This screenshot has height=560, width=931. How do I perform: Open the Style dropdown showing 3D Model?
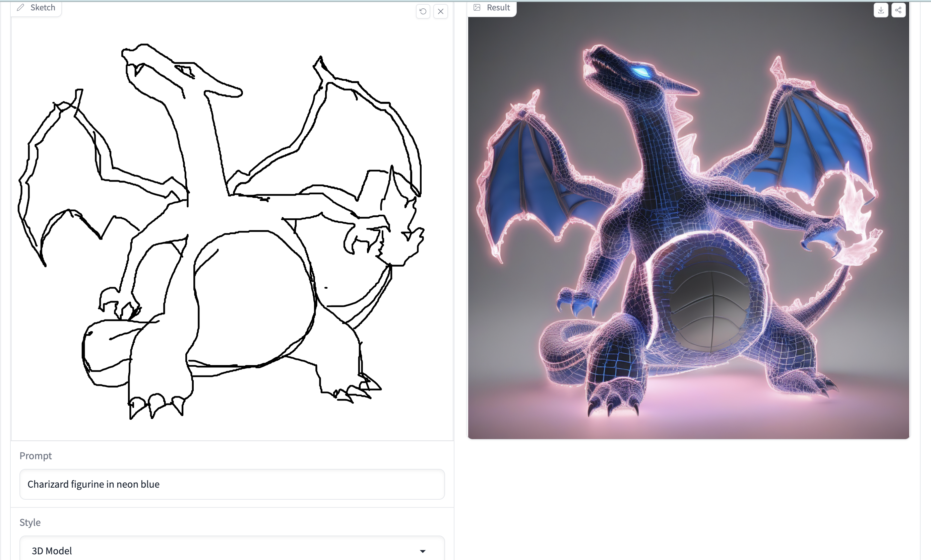click(232, 550)
